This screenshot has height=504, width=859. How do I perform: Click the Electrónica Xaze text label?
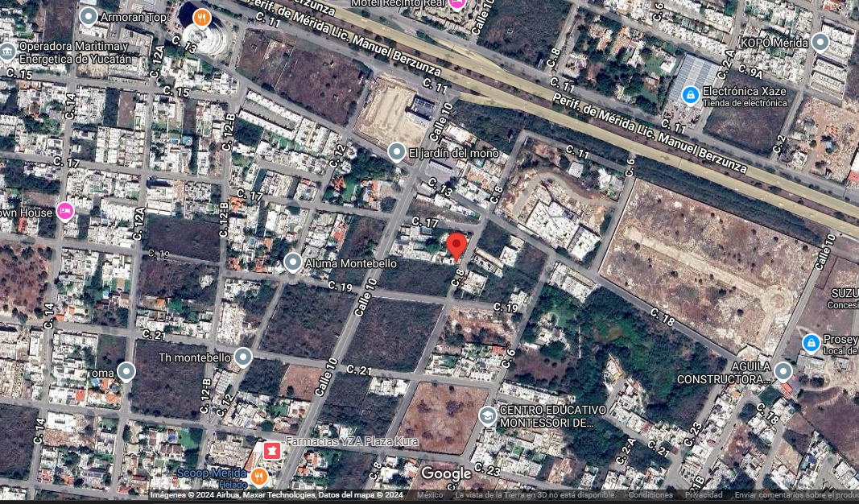(744, 91)
